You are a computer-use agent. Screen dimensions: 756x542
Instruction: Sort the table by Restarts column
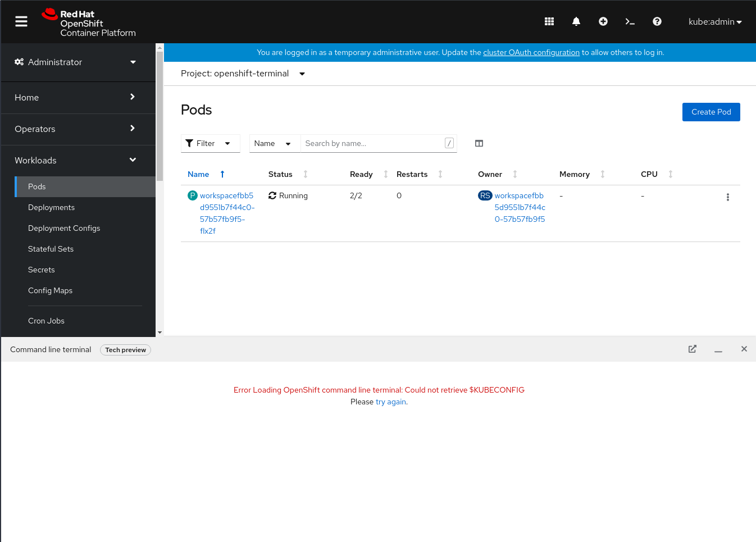click(420, 174)
